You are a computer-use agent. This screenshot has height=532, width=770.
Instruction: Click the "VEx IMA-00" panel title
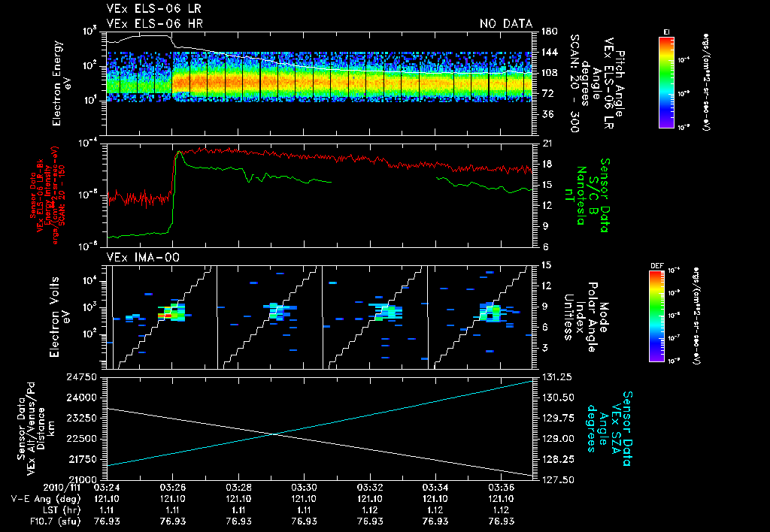click(x=143, y=257)
